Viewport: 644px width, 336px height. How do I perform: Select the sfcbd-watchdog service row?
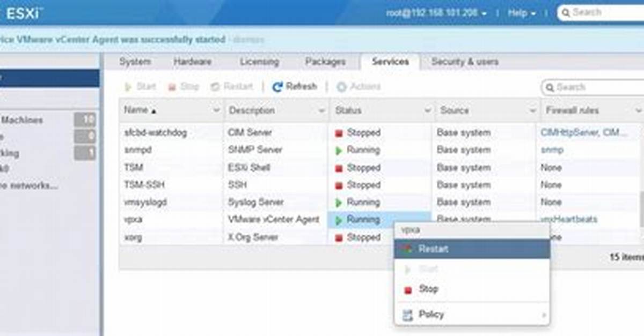[x=380, y=132]
